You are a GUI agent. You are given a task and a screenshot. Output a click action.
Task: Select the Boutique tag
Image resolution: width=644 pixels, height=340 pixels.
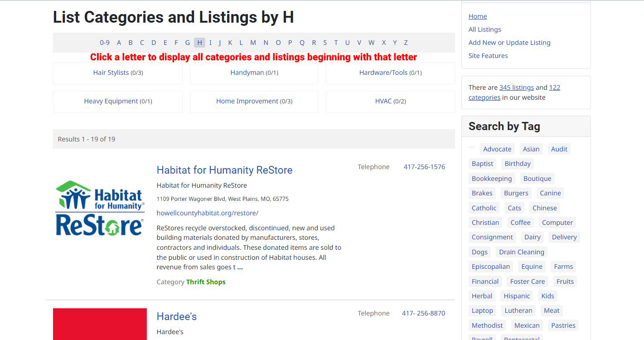(x=537, y=179)
